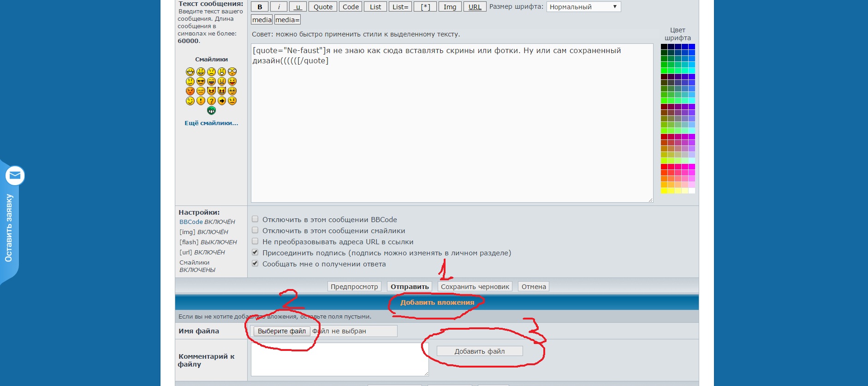Image resolution: width=868 pixels, height=386 pixels.
Task: Click the media= tag button
Action: pyautogui.click(x=287, y=20)
